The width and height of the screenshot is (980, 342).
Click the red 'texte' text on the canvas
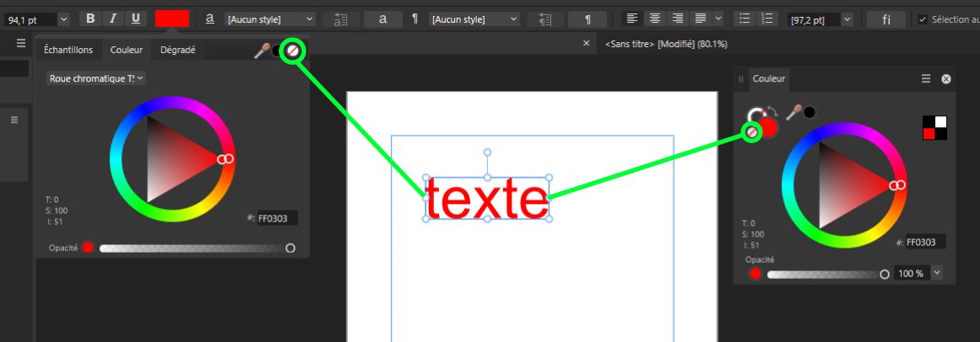[487, 199]
